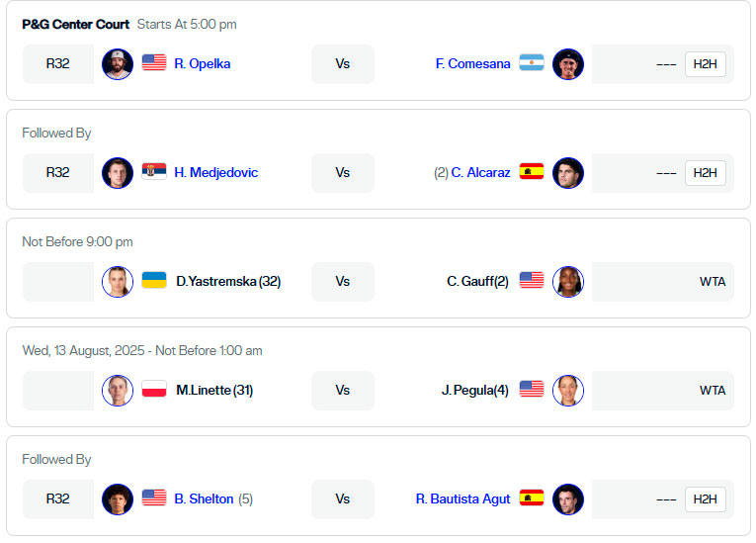Viewport: 756px width, 543px height.
Task: Open the C. Alcaraz player link
Action: pyautogui.click(x=480, y=172)
